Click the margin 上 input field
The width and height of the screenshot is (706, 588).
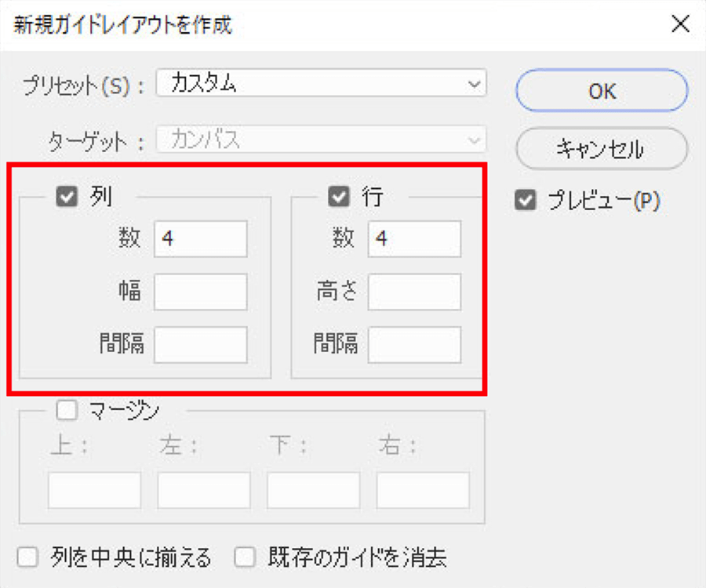(94, 490)
